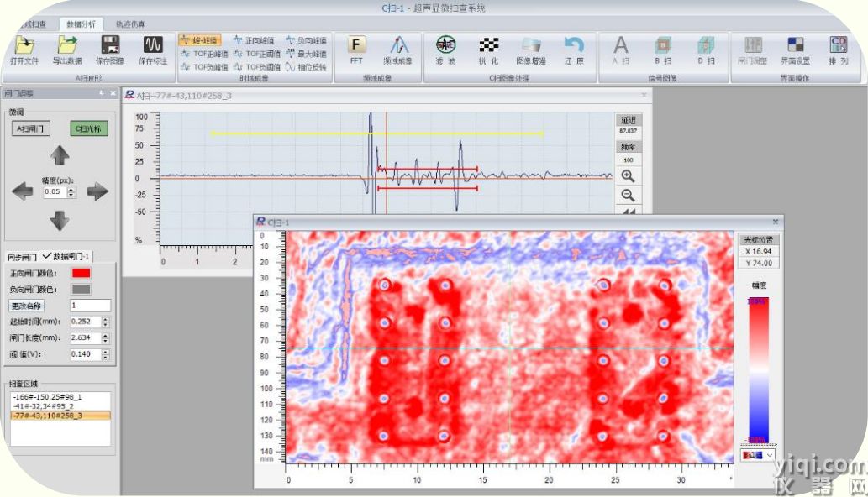Zoom out on the A-scan waveform
868x497 pixels.
[x=628, y=195]
